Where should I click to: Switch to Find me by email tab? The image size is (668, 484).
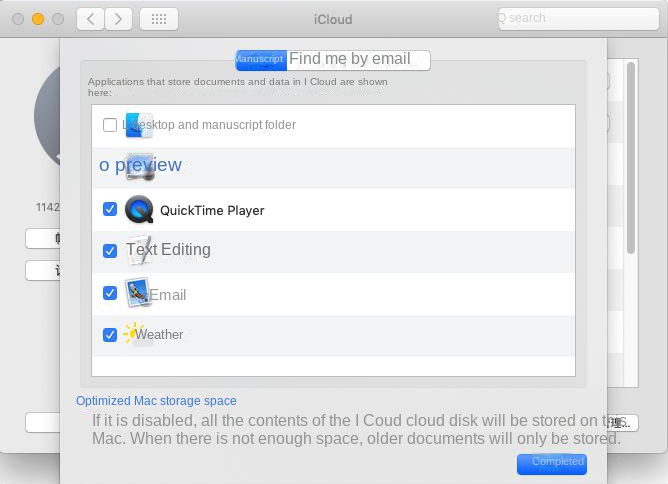pyautogui.click(x=358, y=60)
